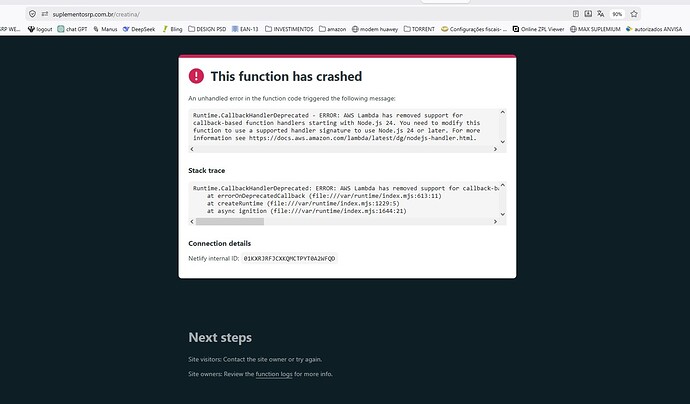Click the stack trace horizontal scrollbar thumb

click(230, 222)
